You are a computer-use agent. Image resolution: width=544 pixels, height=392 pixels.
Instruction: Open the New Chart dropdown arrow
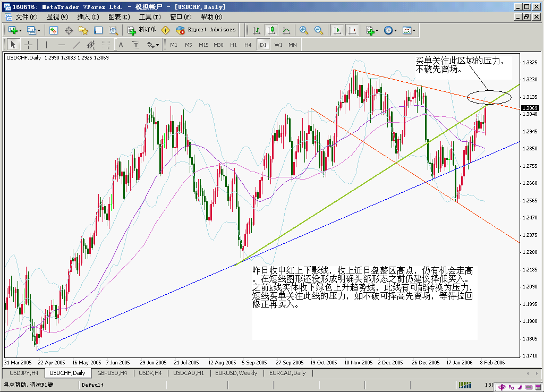pos(21,30)
